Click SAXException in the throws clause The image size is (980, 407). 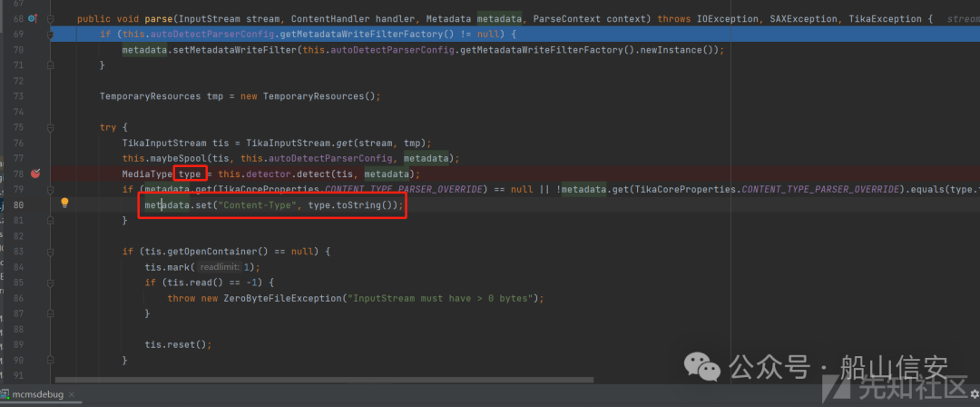click(803, 19)
